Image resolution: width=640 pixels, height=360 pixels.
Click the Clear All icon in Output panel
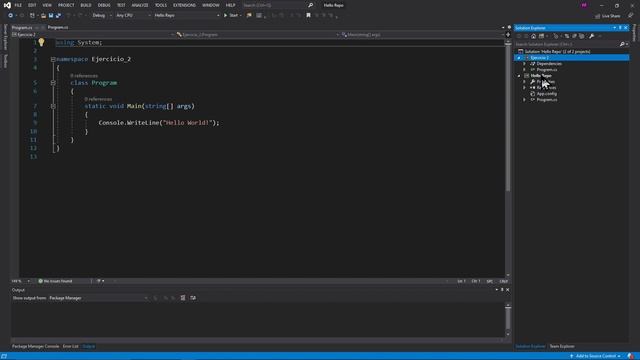pos(183,298)
